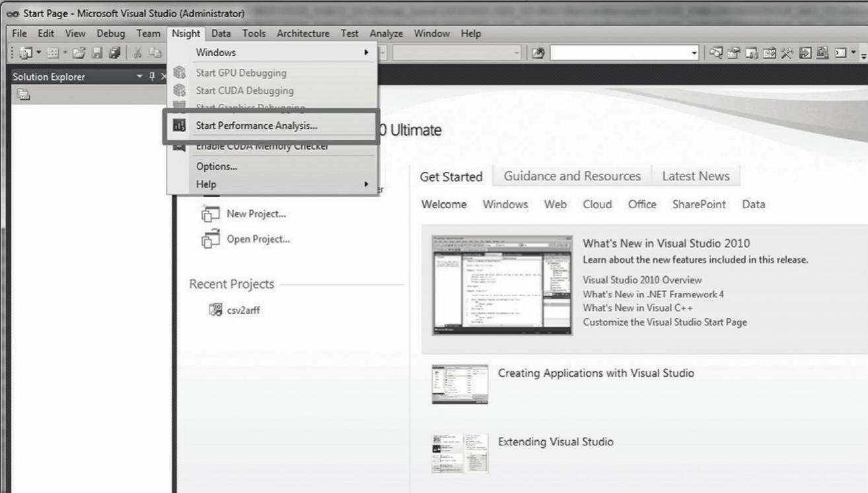Select the Welcome category
Screen dimensions: 868x493
click(444, 204)
